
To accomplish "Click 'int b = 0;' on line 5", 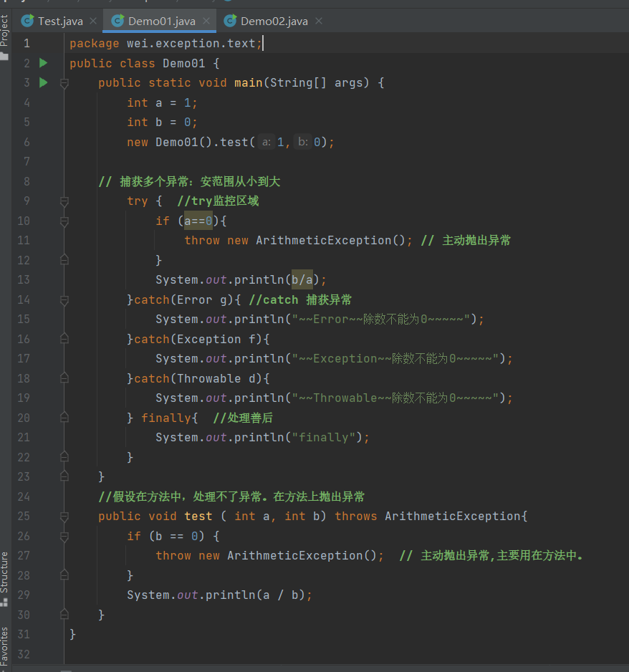I will (162, 123).
